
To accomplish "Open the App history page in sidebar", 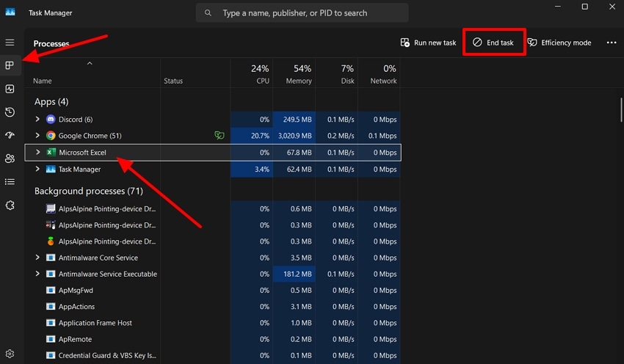I will (x=10, y=112).
